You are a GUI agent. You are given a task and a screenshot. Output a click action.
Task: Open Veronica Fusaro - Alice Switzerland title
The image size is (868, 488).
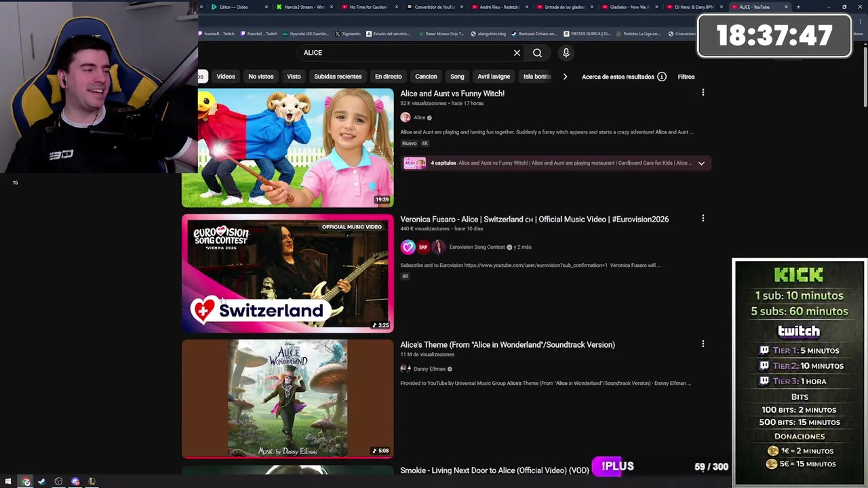pyautogui.click(x=534, y=219)
